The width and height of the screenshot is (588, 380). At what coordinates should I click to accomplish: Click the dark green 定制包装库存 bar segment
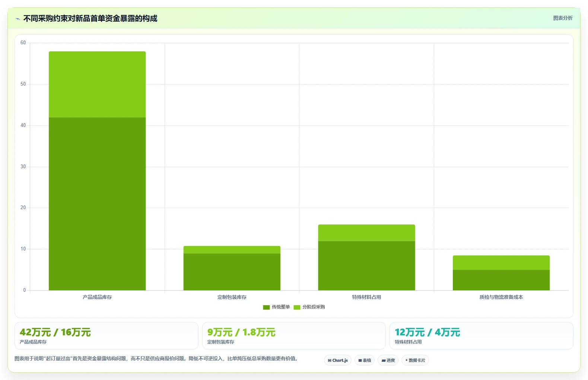point(232,272)
